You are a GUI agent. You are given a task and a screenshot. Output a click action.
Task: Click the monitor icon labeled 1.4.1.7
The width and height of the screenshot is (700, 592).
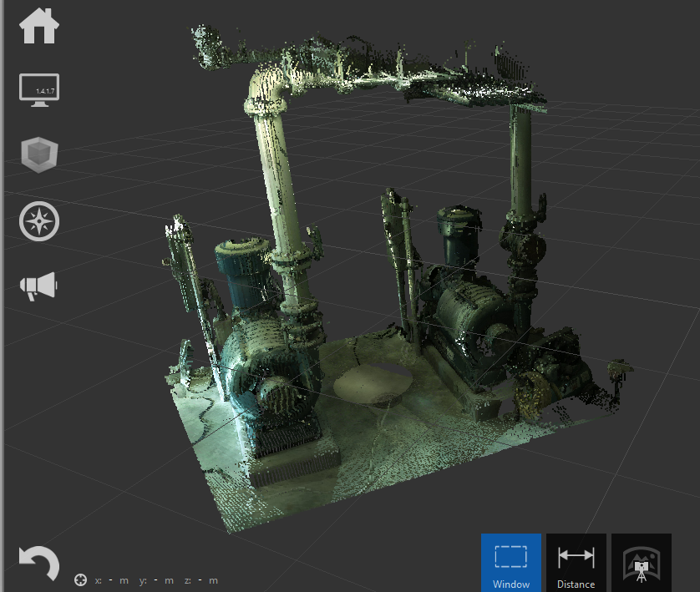pyautogui.click(x=39, y=89)
